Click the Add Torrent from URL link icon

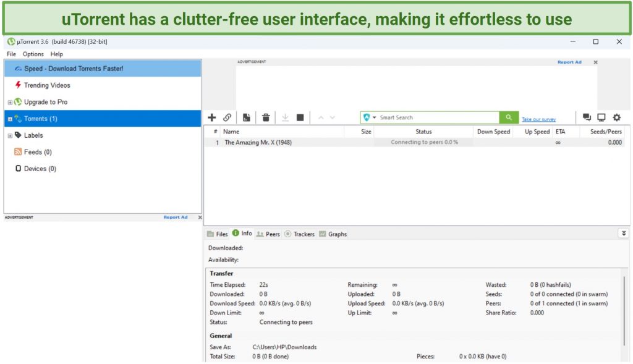pos(227,117)
